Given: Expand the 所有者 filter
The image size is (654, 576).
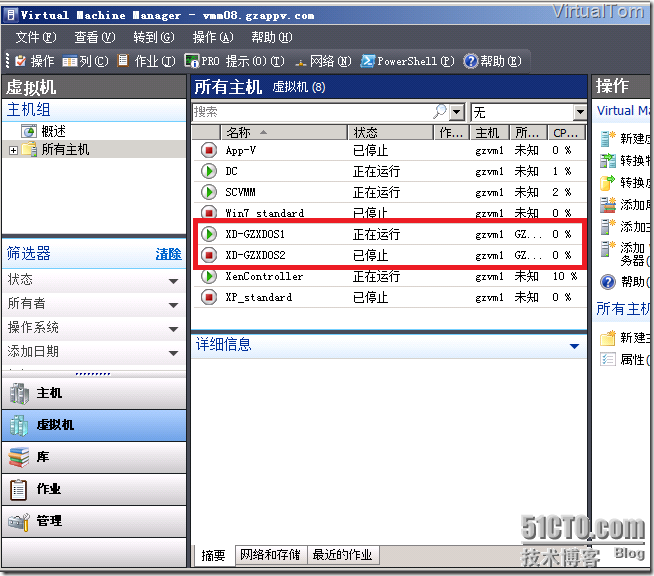Looking at the screenshot, I should click(174, 305).
